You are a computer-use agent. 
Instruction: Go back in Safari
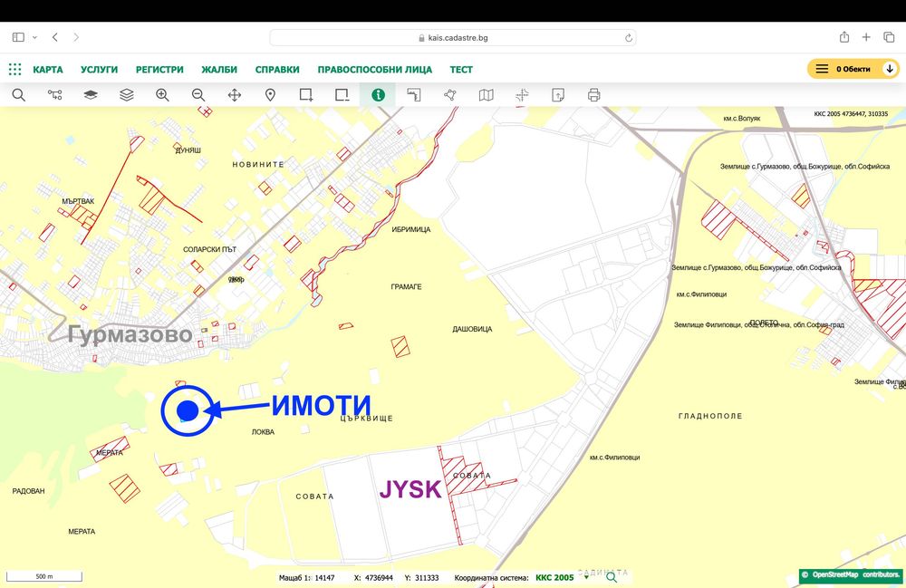click(x=55, y=37)
